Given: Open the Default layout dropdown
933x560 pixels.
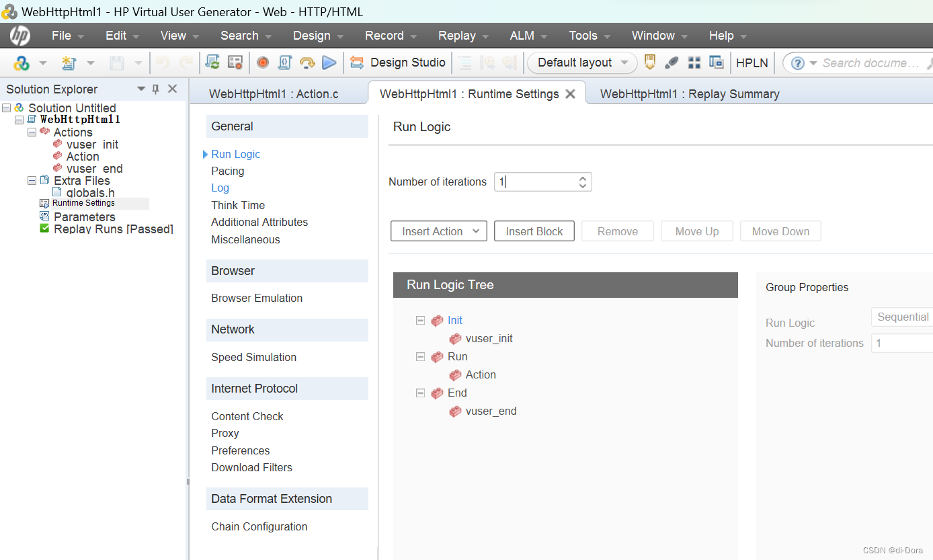Looking at the screenshot, I should (582, 63).
